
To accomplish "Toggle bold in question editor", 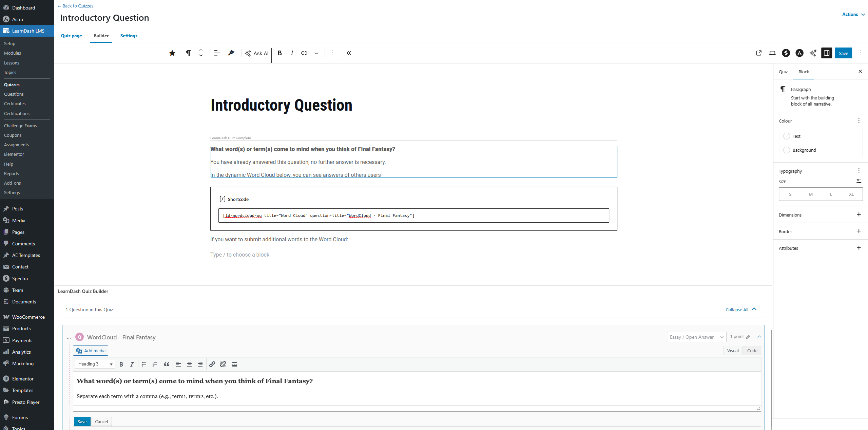I will click(121, 364).
